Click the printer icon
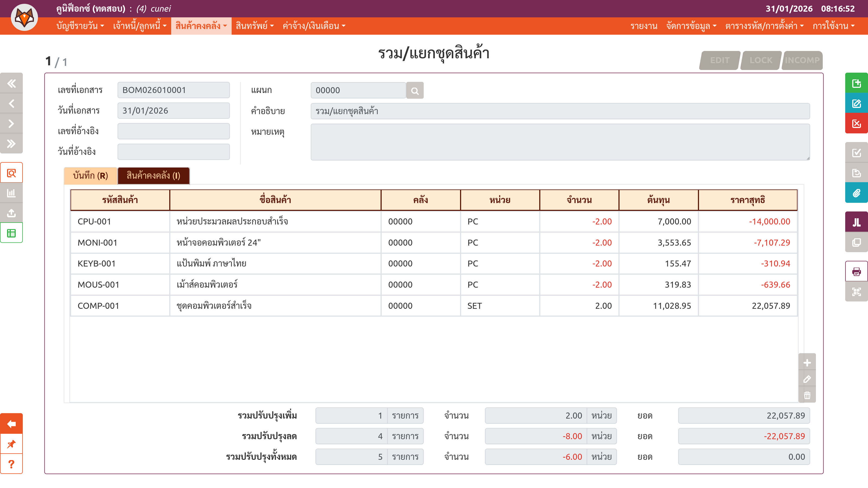Viewport: 868px width, 488px height. click(856, 271)
